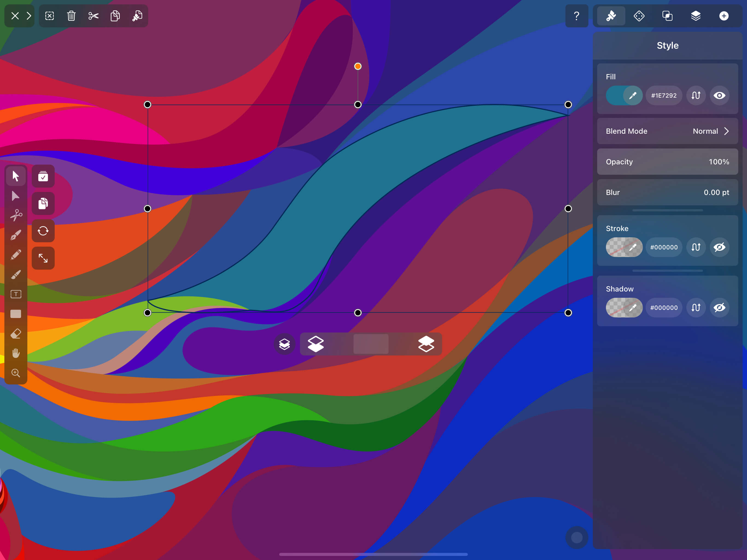Edit the Stroke hex value #000000
The image size is (747, 560).
(664, 247)
